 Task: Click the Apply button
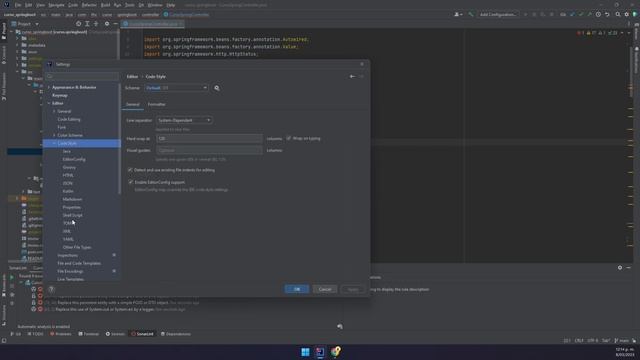[x=353, y=289]
